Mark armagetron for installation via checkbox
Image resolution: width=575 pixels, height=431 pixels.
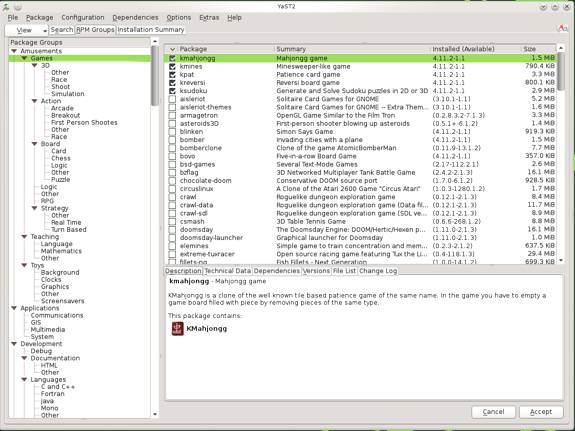(x=172, y=115)
